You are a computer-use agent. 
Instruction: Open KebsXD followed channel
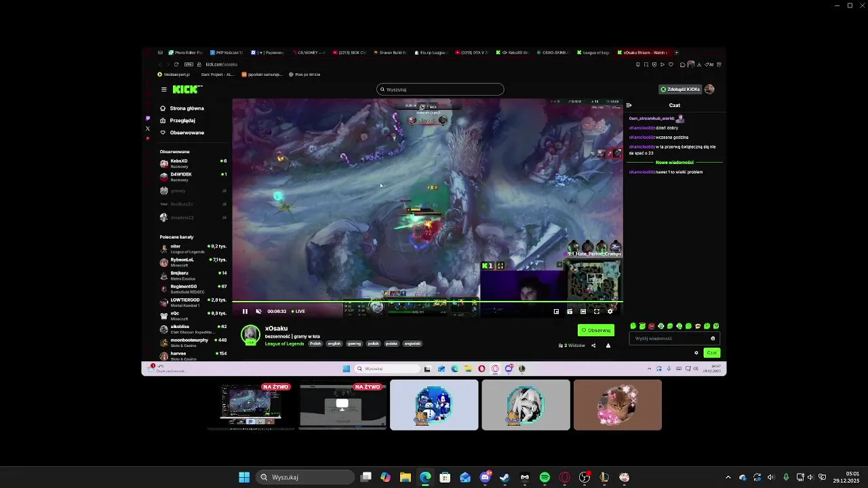click(193, 163)
